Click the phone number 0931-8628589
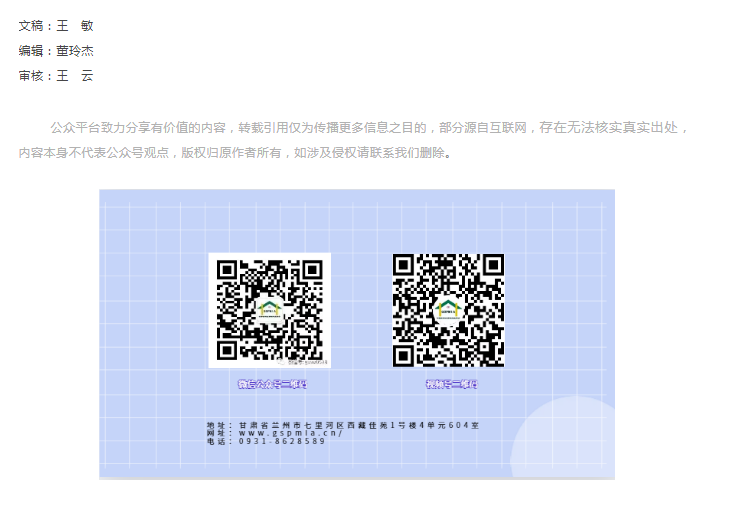 282,441
